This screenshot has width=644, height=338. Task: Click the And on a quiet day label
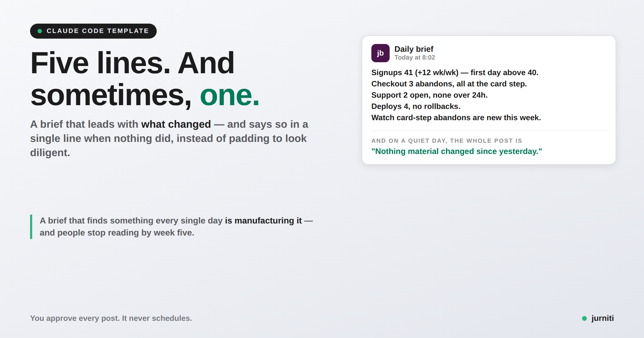point(447,141)
